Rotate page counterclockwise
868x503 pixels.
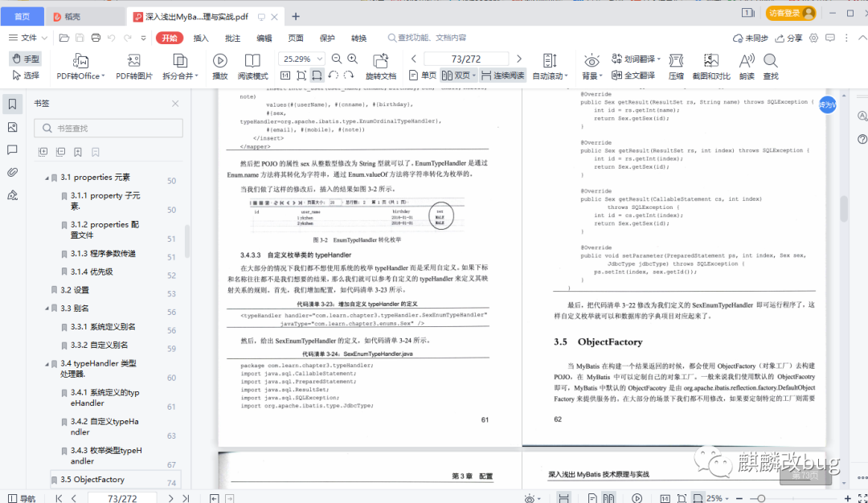pos(334,76)
